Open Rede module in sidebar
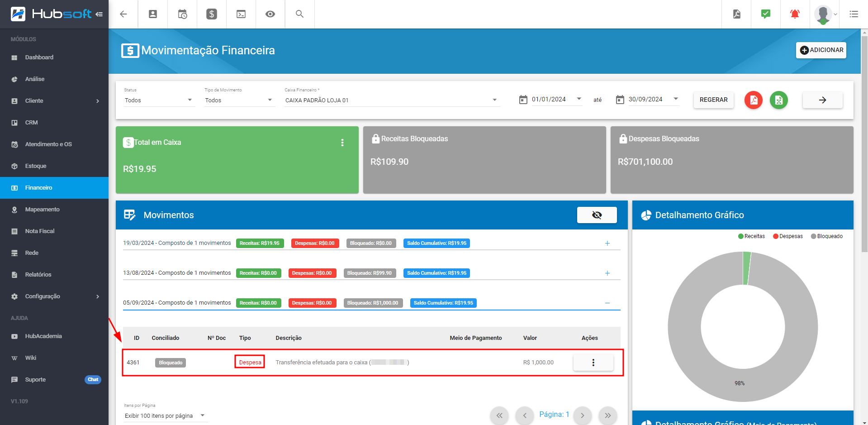 (x=54, y=253)
